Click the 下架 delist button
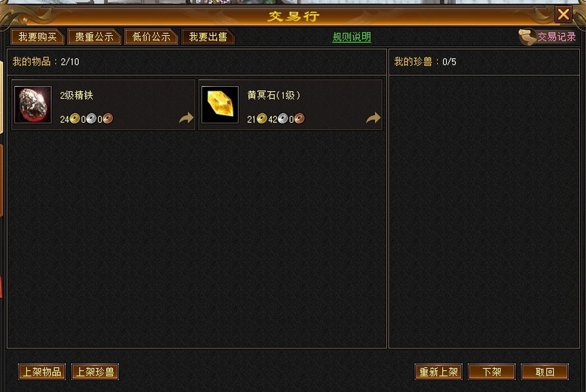 tap(491, 372)
